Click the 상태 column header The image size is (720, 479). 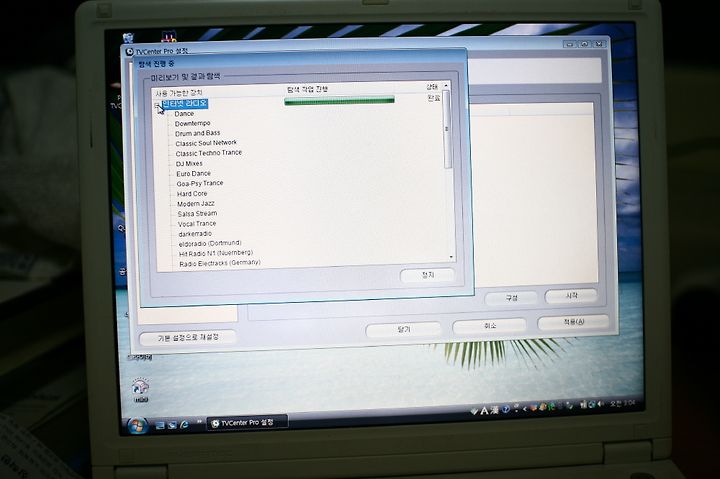pos(432,86)
